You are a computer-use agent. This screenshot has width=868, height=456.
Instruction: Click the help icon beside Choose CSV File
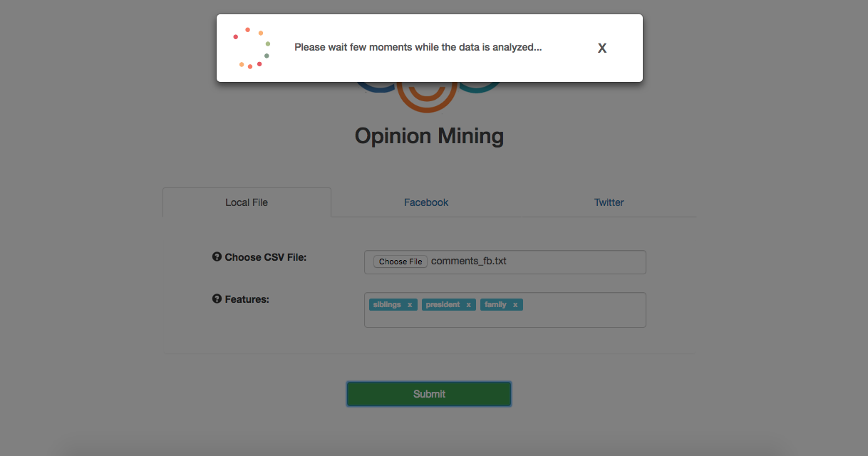pyautogui.click(x=217, y=257)
